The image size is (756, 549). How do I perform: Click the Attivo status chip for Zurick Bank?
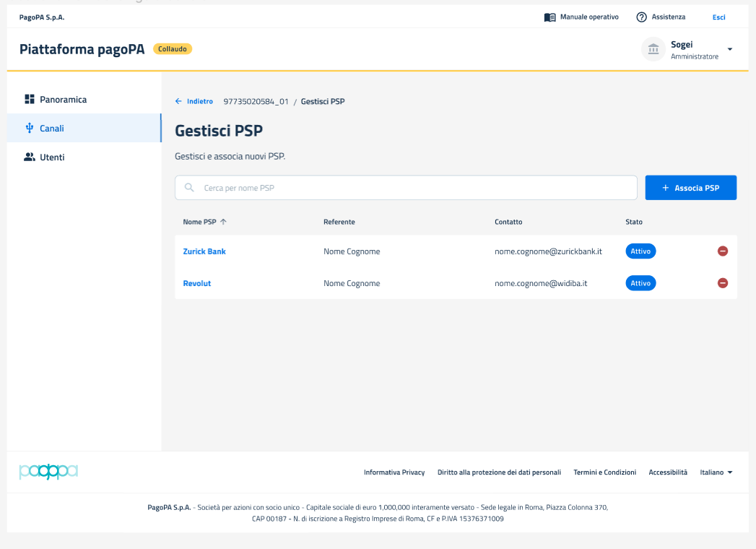pyautogui.click(x=640, y=251)
